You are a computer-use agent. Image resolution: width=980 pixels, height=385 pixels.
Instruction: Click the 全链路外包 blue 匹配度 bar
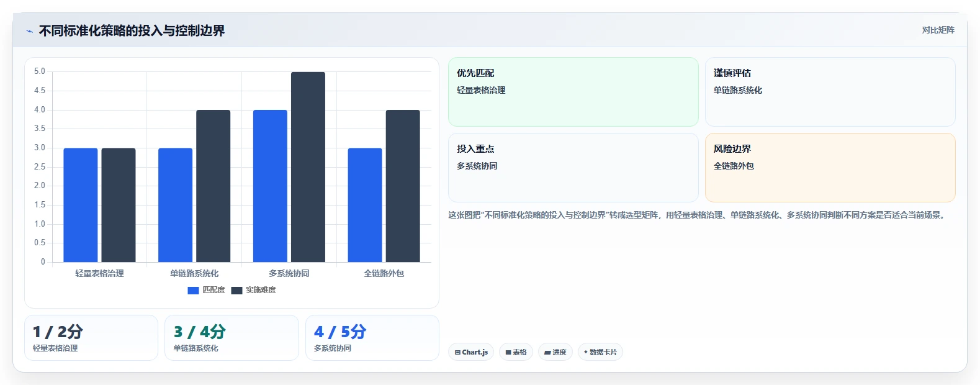(x=365, y=205)
